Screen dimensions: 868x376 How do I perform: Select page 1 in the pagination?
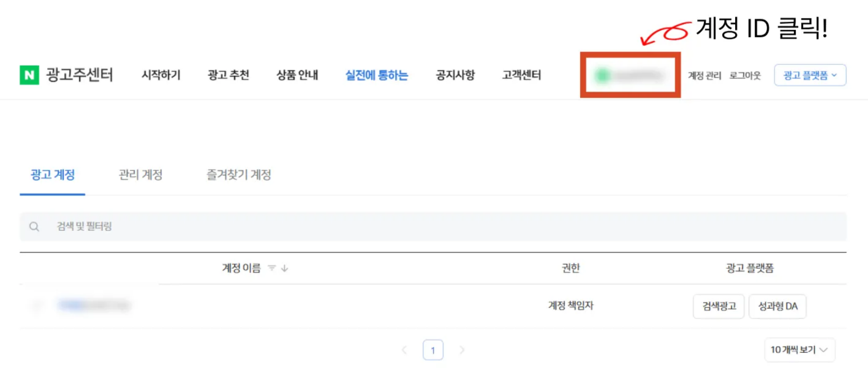pos(433,349)
